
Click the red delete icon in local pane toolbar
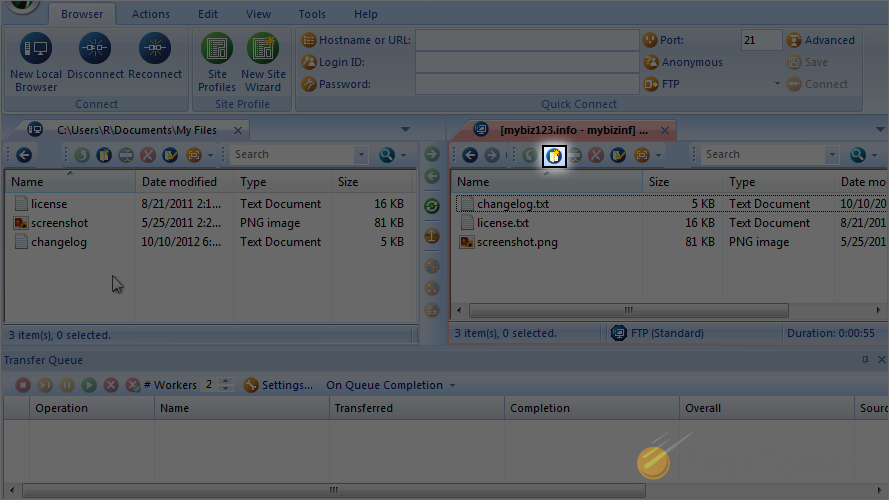coord(148,155)
